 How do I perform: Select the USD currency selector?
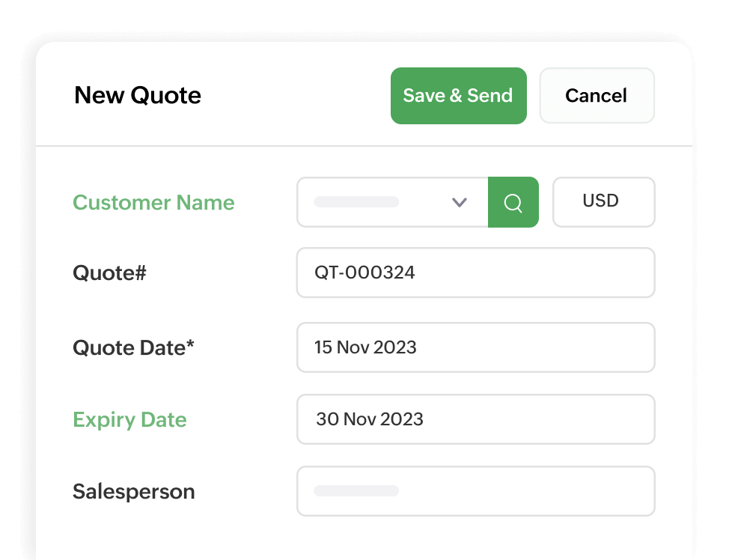(603, 202)
